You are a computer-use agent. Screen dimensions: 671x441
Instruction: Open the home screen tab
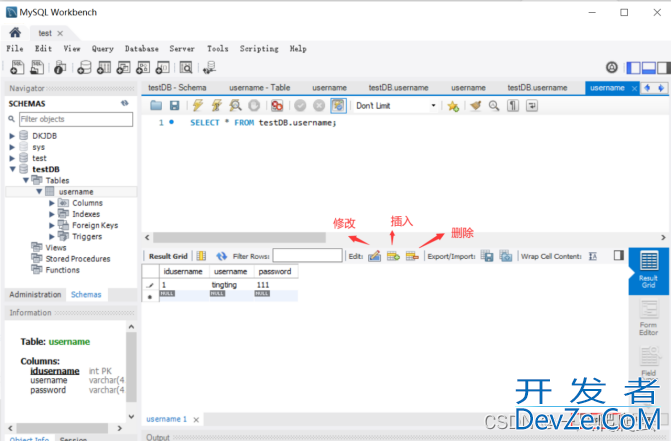pyautogui.click(x=15, y=33)
